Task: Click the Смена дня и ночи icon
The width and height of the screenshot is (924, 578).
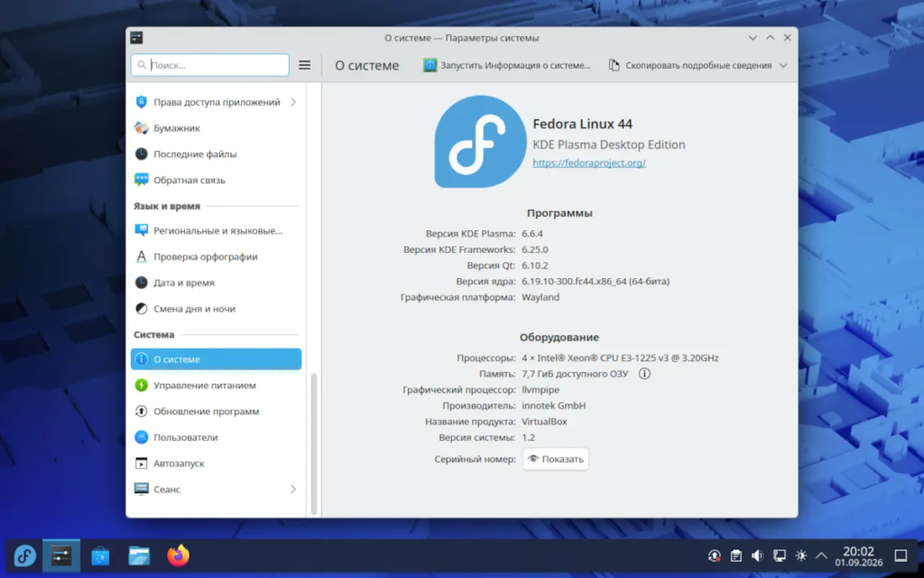Action: pos(141,309)
